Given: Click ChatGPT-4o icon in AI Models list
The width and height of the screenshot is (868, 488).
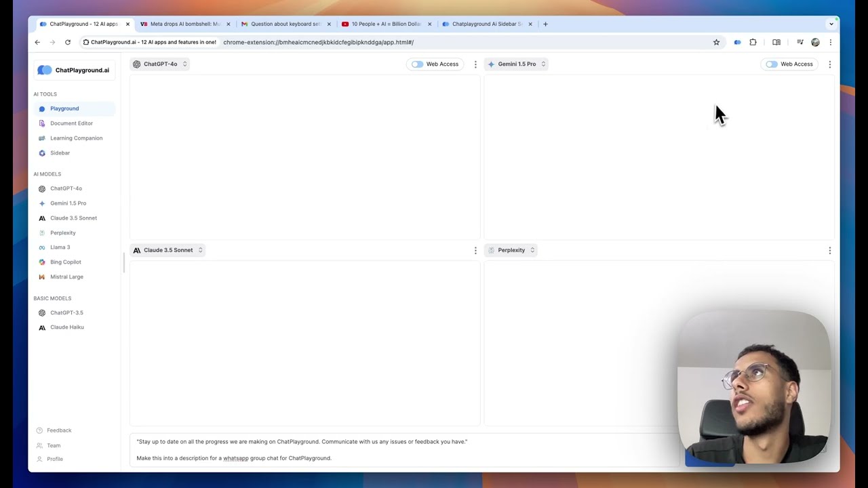Looking at the screenshot, I should (42, 188).
